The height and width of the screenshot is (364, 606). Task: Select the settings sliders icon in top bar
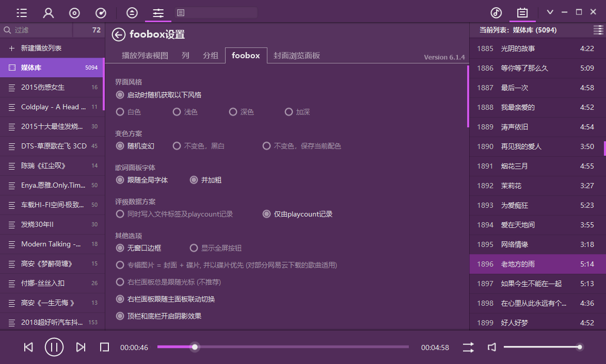pyautogui.click(x=158, y=13)
